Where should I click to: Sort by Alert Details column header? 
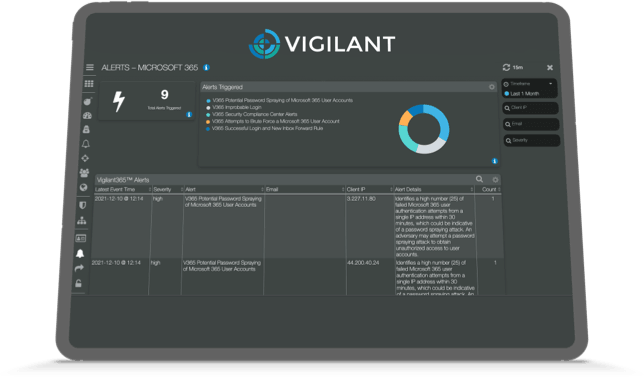tap(434, 189)
